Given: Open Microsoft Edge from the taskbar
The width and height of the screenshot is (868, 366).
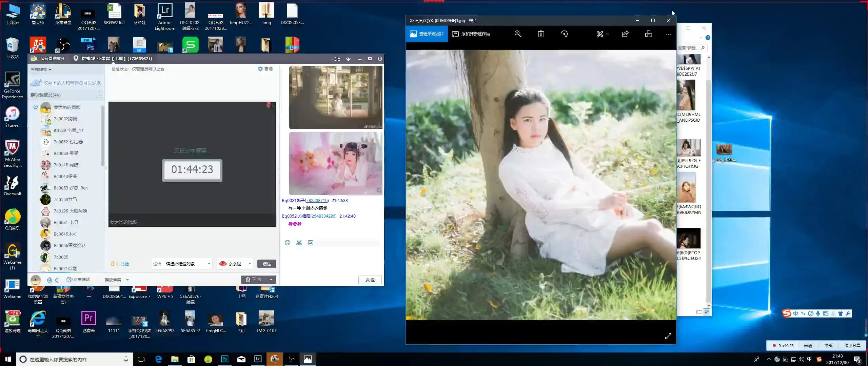Looking at the screenshot, I should coord(158,359).
